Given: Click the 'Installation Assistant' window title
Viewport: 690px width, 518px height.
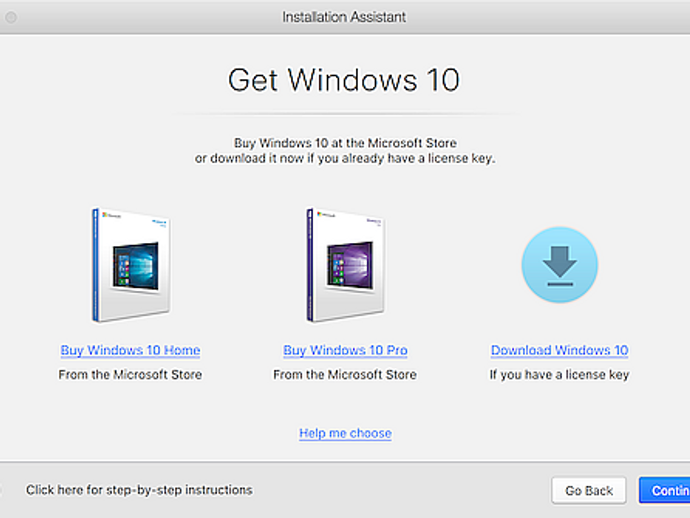Looking at the screenshot, I should pos(344,17).
